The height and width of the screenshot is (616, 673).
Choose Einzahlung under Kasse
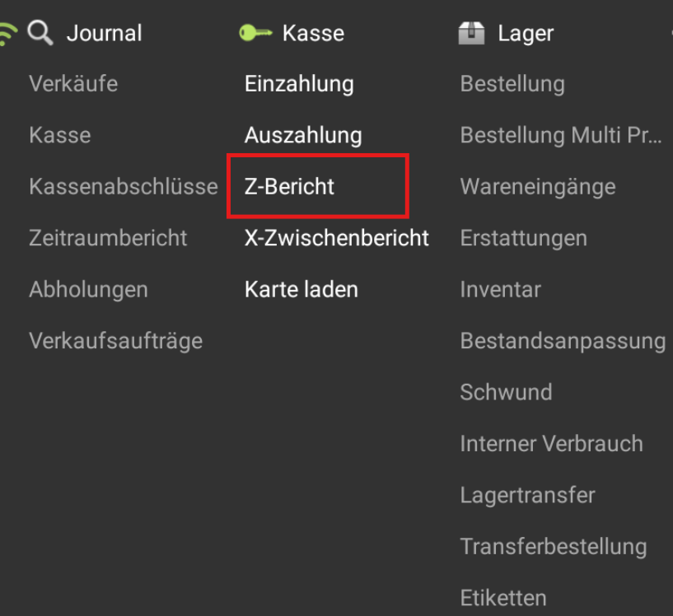tap(299, 84)
